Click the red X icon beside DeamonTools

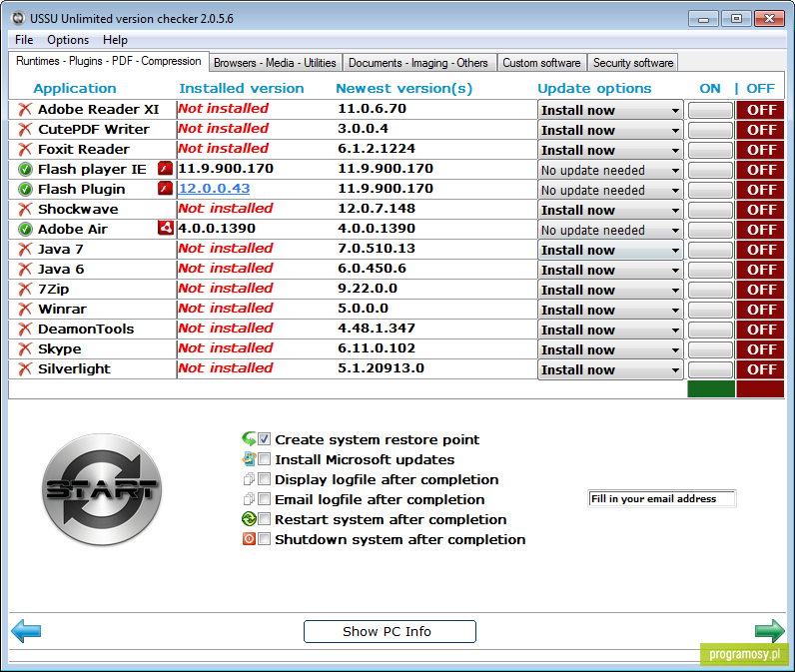pos(25,329)
